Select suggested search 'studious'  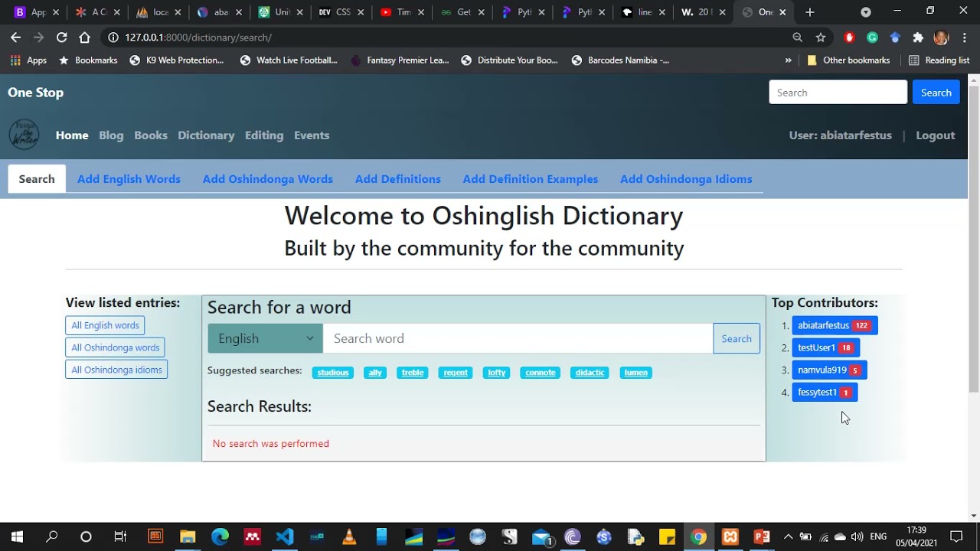333,373
